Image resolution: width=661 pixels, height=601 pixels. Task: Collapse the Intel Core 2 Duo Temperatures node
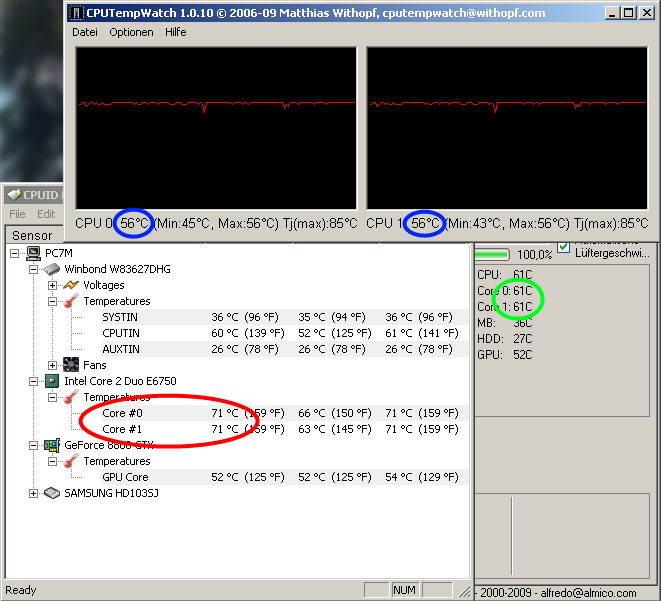point(52,397)
